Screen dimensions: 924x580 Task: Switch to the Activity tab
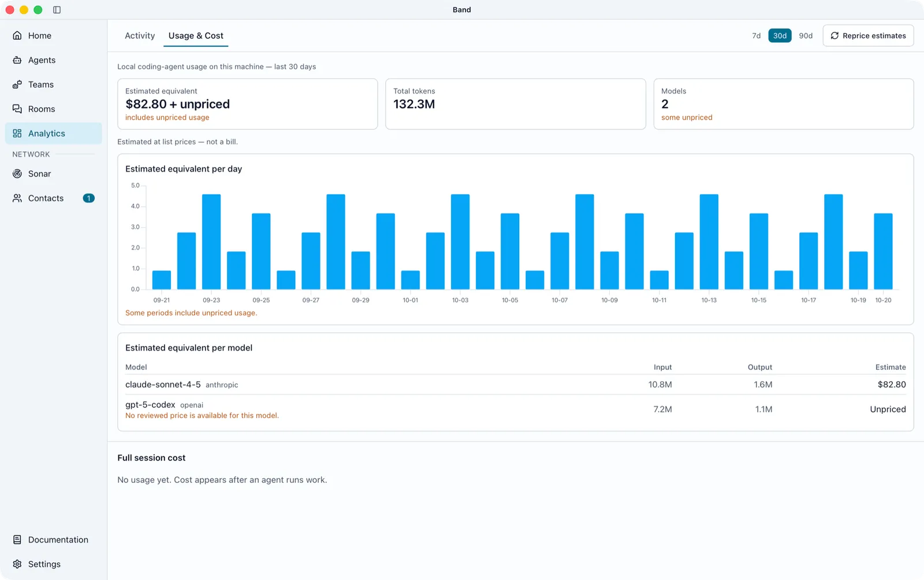(x=140, y=36)
